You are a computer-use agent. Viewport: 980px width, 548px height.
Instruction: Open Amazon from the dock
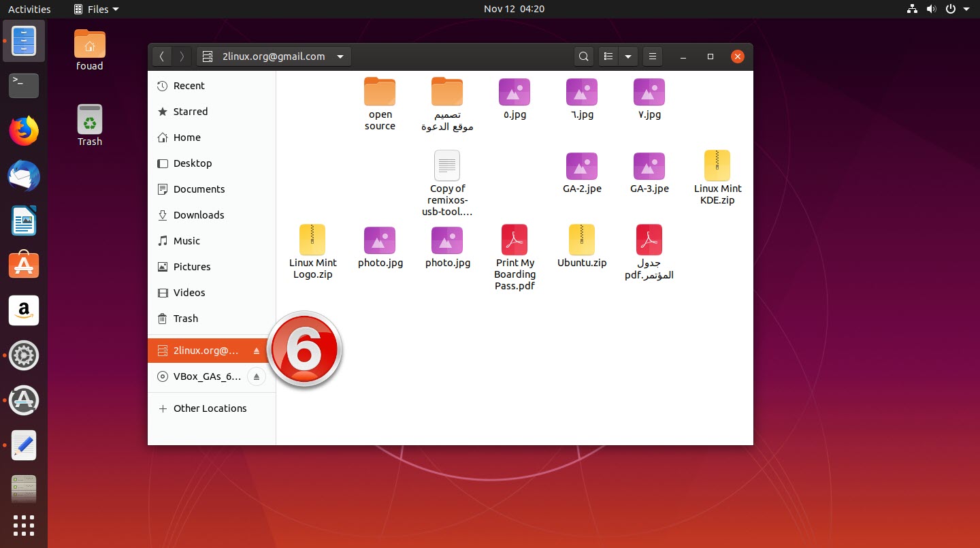pos(24,310)
